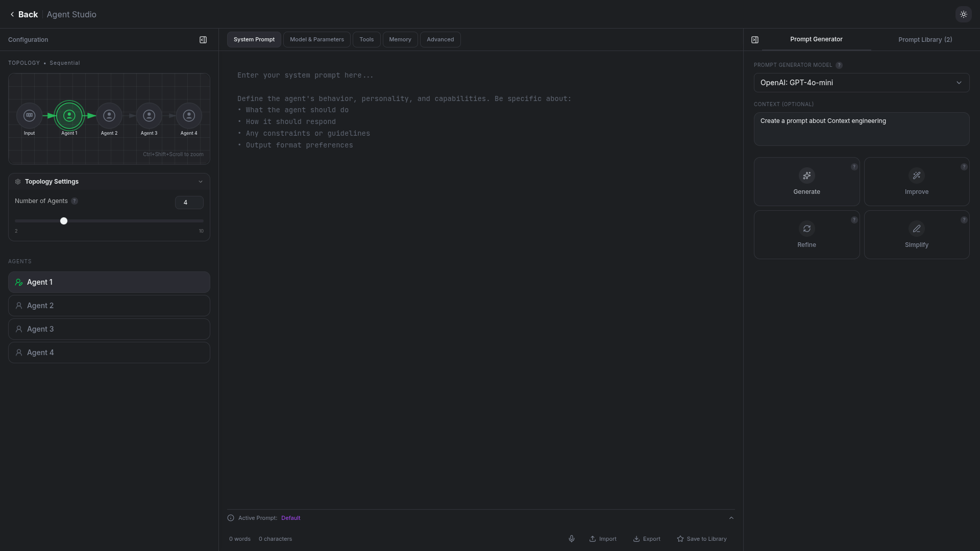The height and width of the screenshot is (551, 980).
Task: Open the Prompt Generator Model dropdown
Action: click(x=861, y=83)
